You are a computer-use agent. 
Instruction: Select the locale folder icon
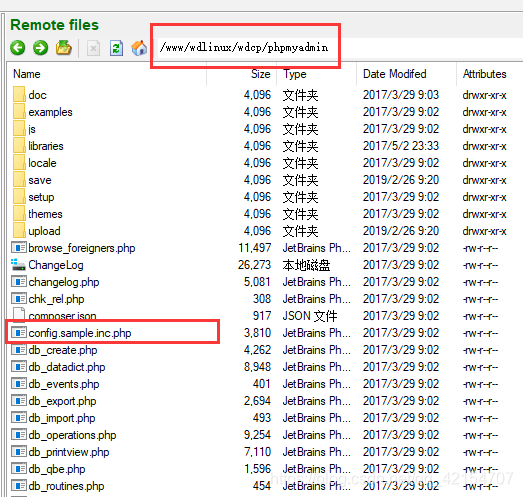point(19,162)
